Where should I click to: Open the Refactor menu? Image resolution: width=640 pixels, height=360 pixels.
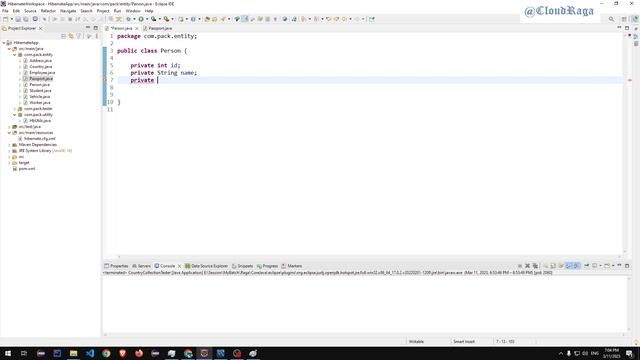(48, 11)
